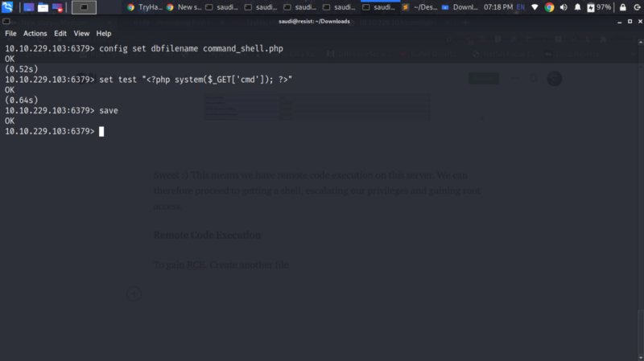Launch the screen recorder panel icon
This screenshot has width=644, height=361.
pyautogui.click(x=57, y=7)
